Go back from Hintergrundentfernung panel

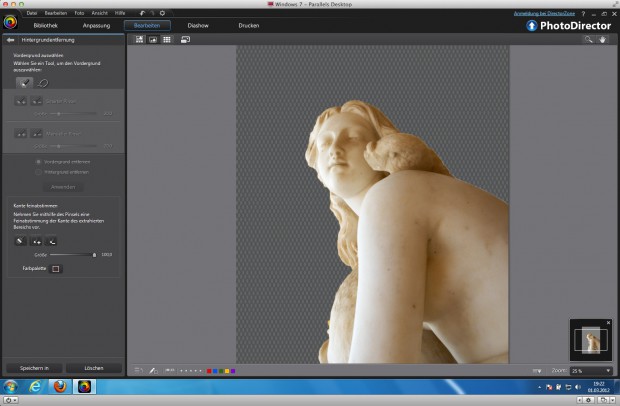pyautogui.click(x=10, y=40)
